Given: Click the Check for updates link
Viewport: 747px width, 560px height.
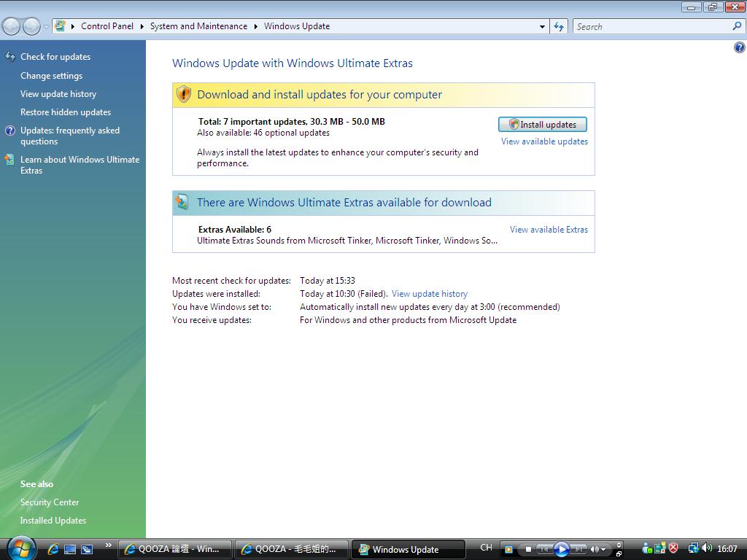Looking at the screenshot, I should click(55, 57).
